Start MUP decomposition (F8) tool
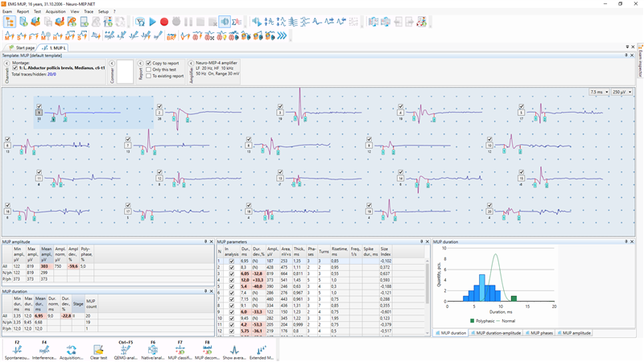This screenshot has width=644, height=362. coord(207,349)
